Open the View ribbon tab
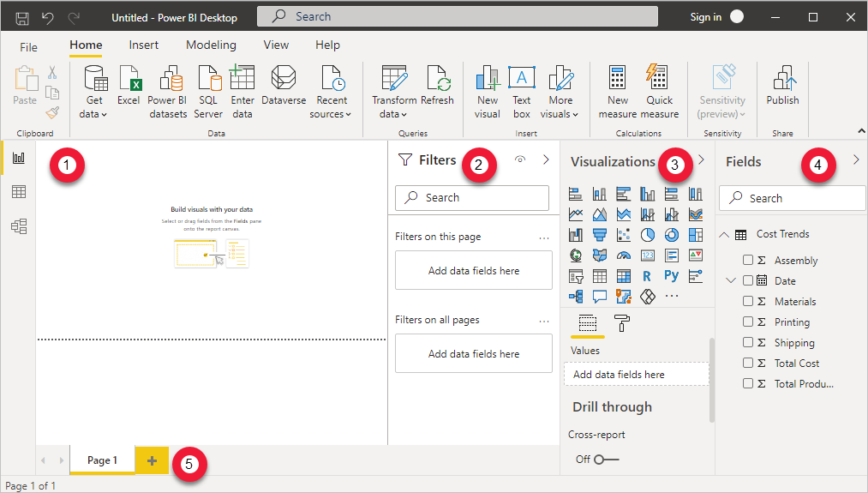Viewport: 868px width, 493px height. click(276, 45)
